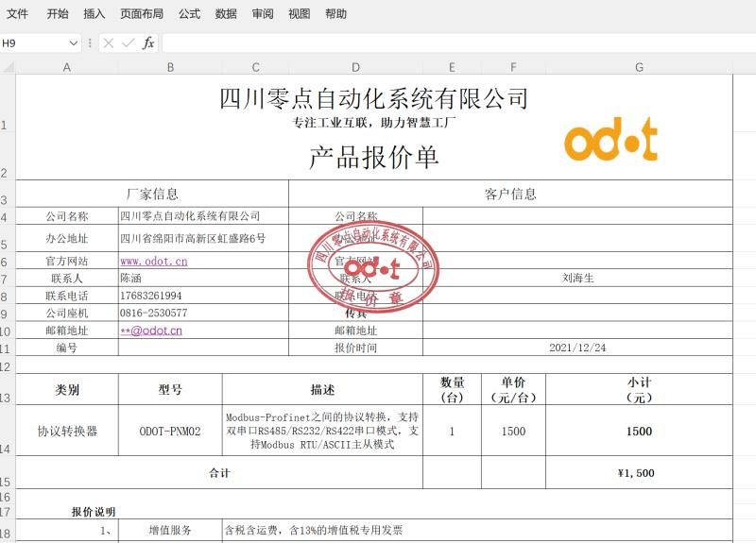
Task: Select the contact name 陈涵 cell
Action: (x=203, y=278)
